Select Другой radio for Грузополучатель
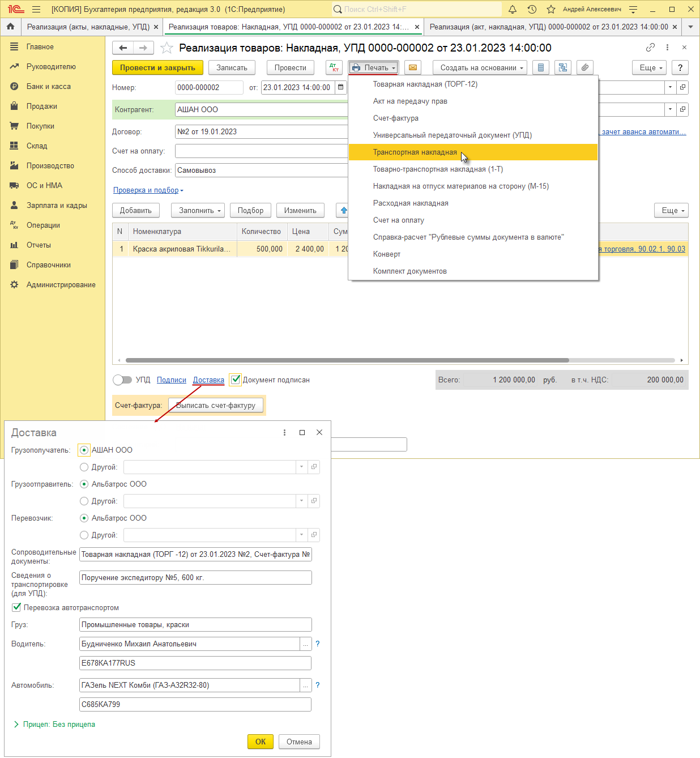 click(84, 467)
